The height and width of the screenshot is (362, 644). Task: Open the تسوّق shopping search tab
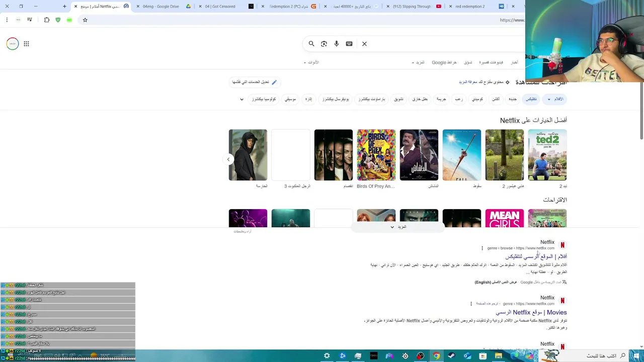468,62
